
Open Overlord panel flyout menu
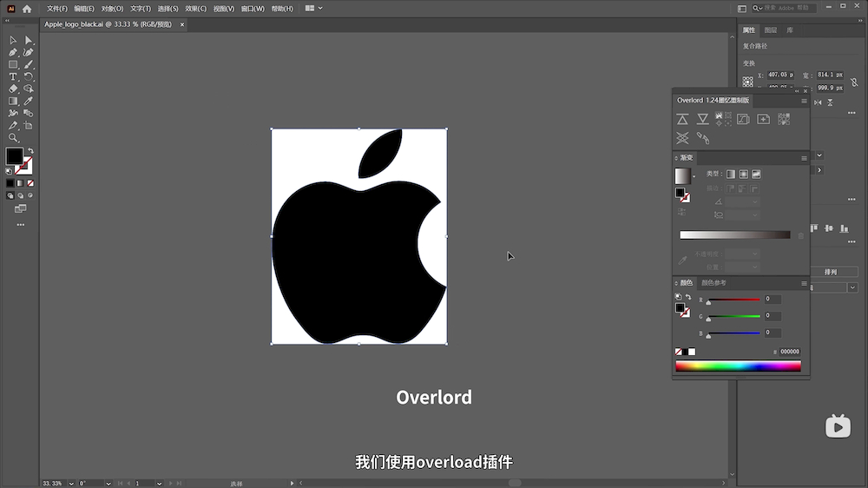tap(804, 101)
